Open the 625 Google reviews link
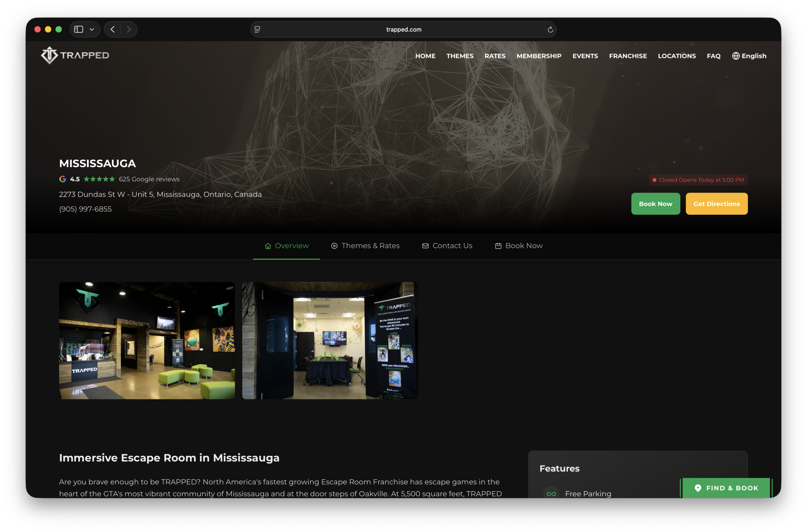 (x=149, y=179)
